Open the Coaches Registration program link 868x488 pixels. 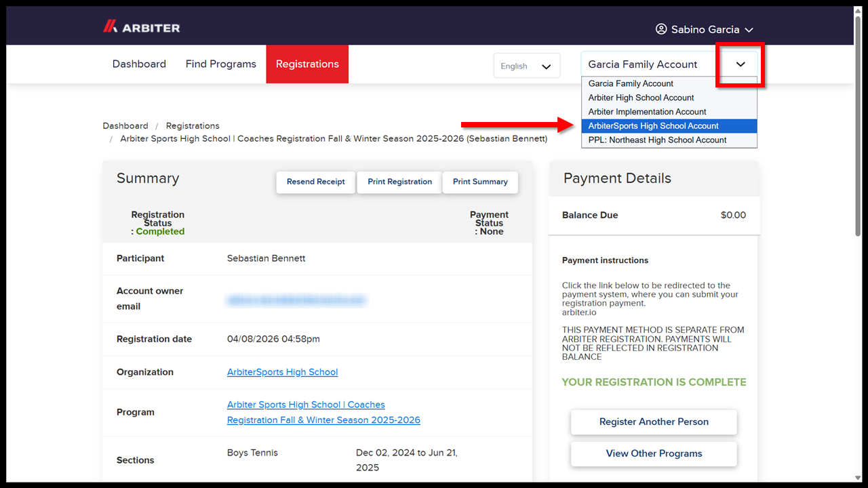point(323,412)
